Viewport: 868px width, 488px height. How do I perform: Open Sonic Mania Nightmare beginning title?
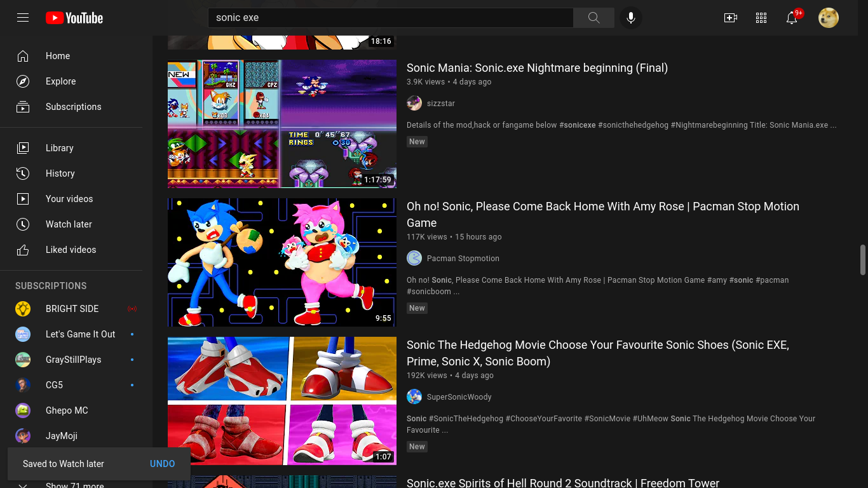click(537, 68)
